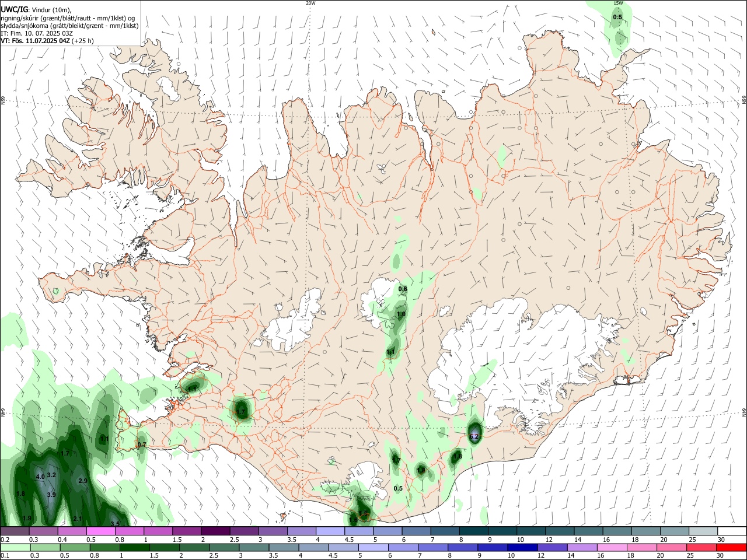
Task: Select the bright pink 0.5 snow-scale swatch
Action: [x=100, y=531]
